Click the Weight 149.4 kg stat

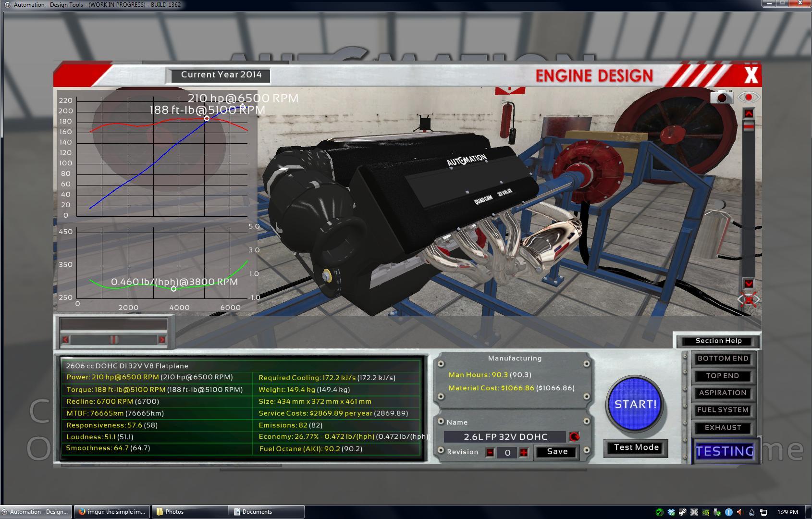coord(304,390)
